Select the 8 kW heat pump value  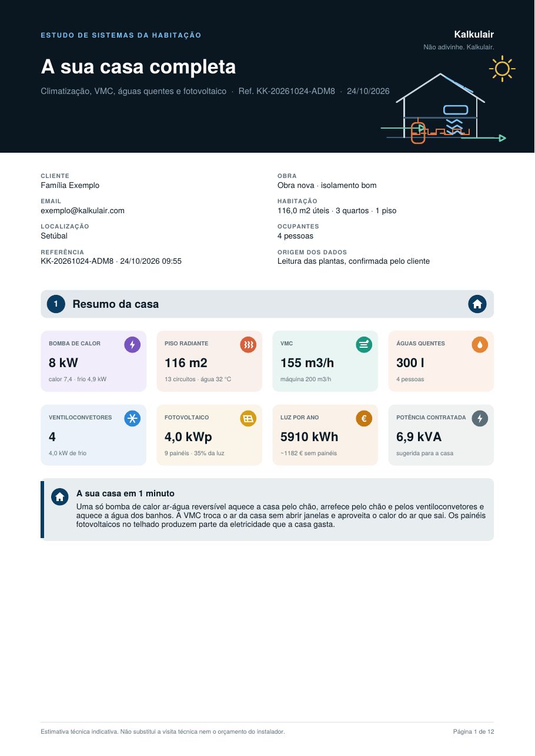[63, 363]
